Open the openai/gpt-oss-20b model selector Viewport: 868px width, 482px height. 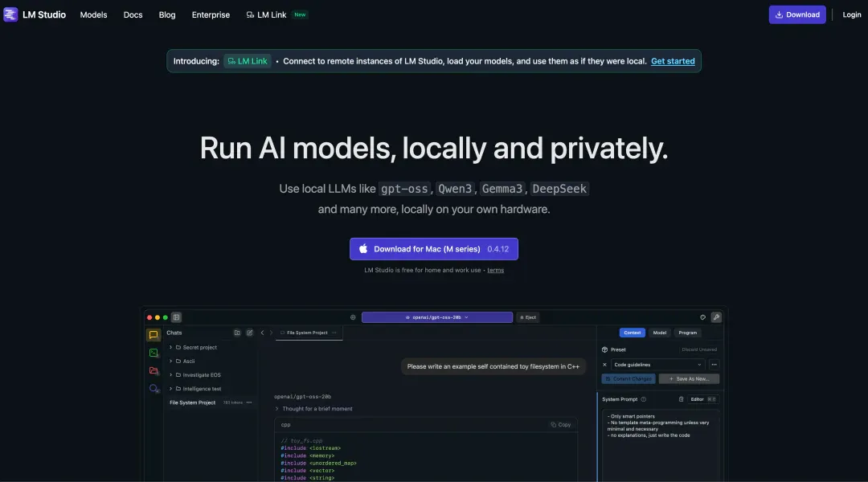point(436,317)
